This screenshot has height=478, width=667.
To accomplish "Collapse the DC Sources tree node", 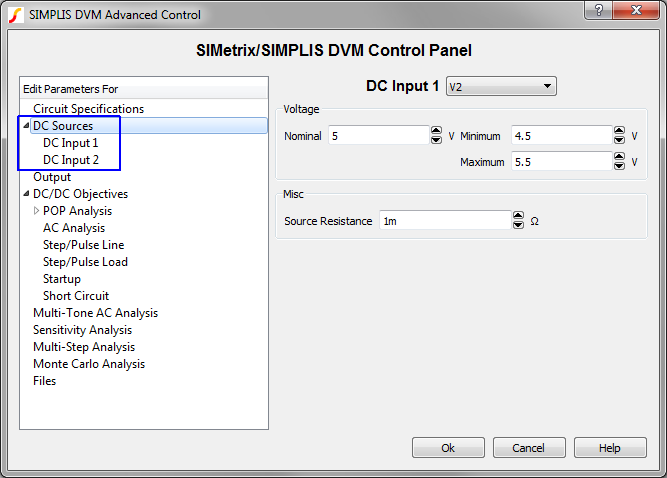I will pyautogui.click(x=26, y=126).
